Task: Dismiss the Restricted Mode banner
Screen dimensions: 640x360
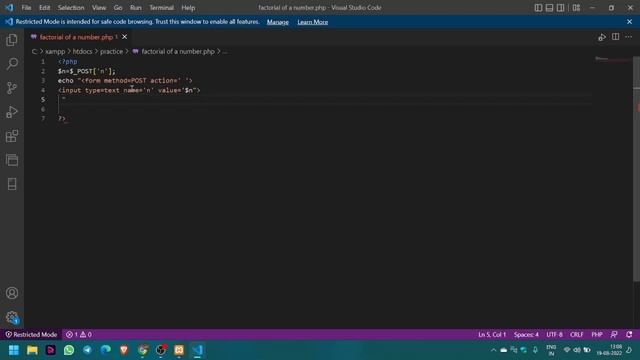Action: [629, 22]
